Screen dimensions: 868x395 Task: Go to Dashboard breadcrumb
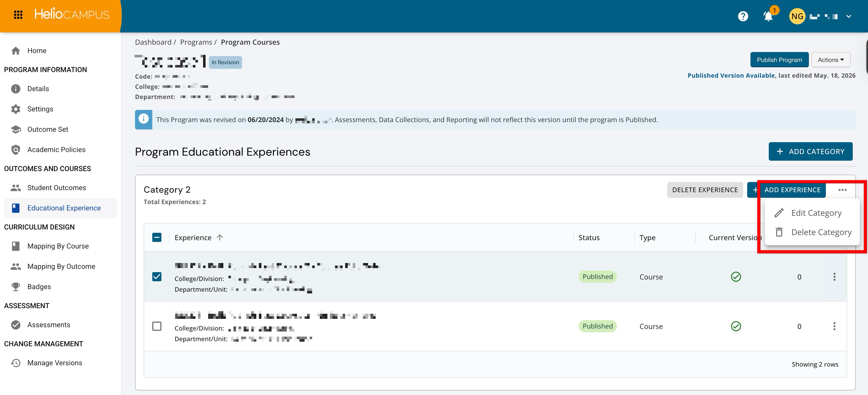pyautogui.click(x=153, y=42)
